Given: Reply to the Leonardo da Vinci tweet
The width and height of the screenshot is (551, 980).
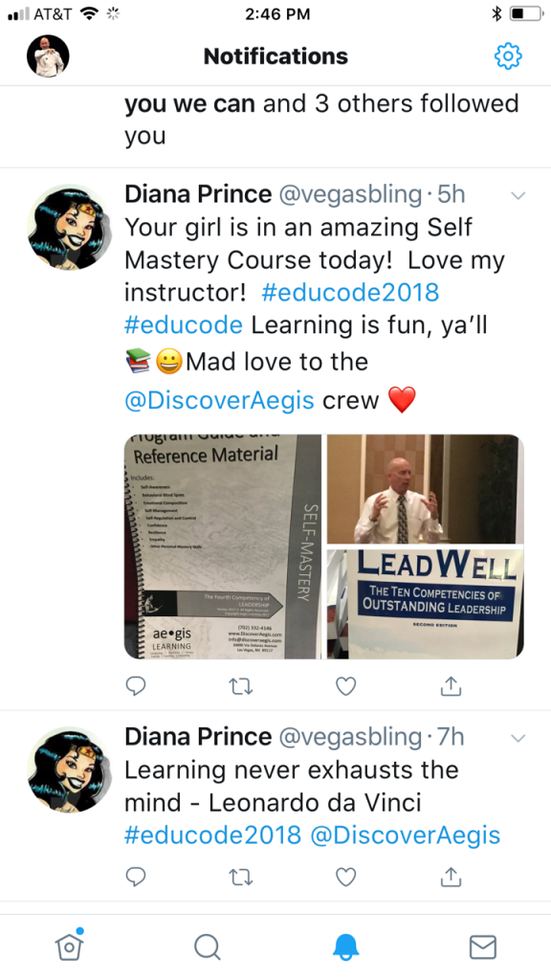Looking at the screenshot, I should point(136,877).
